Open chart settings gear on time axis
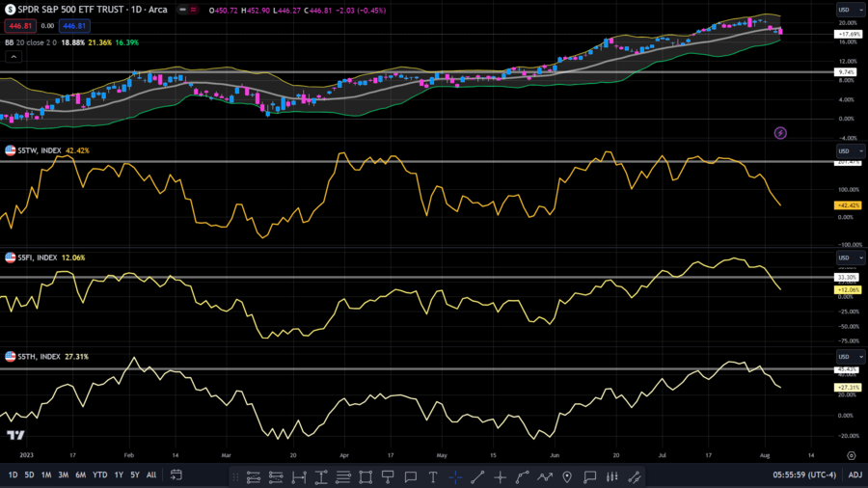The width and height of the screenshot is (868, 488). pos(852,455)
